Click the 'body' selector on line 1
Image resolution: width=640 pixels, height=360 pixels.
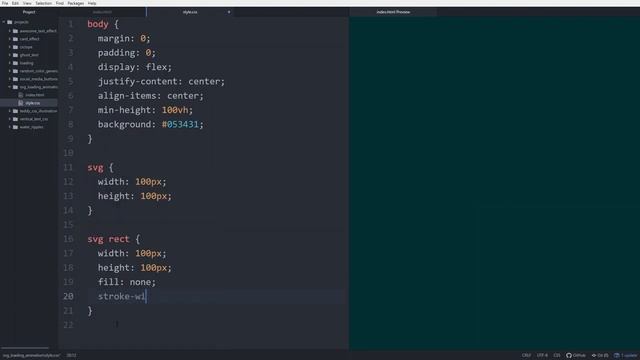(x=98, y=24)
